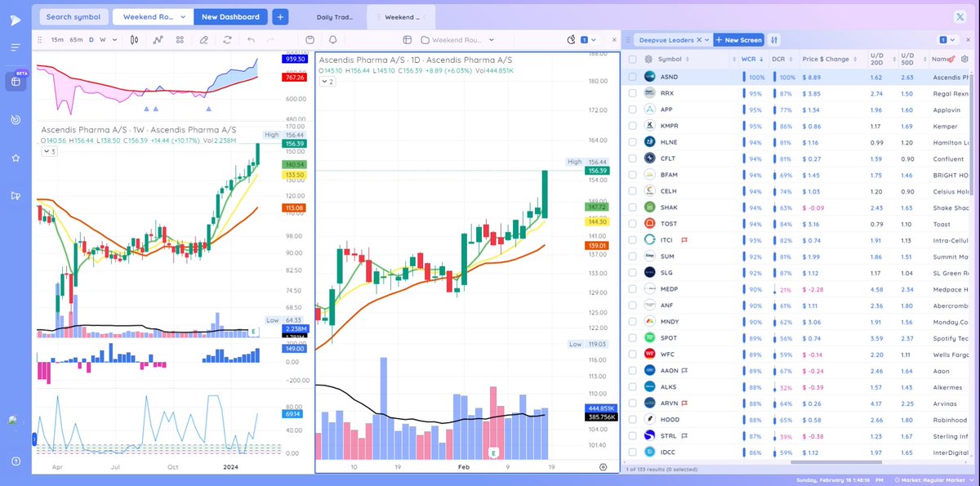This screenshot has width=980, height=486.
Task: Check the TOST row checkbox
Action: [632, 224]
